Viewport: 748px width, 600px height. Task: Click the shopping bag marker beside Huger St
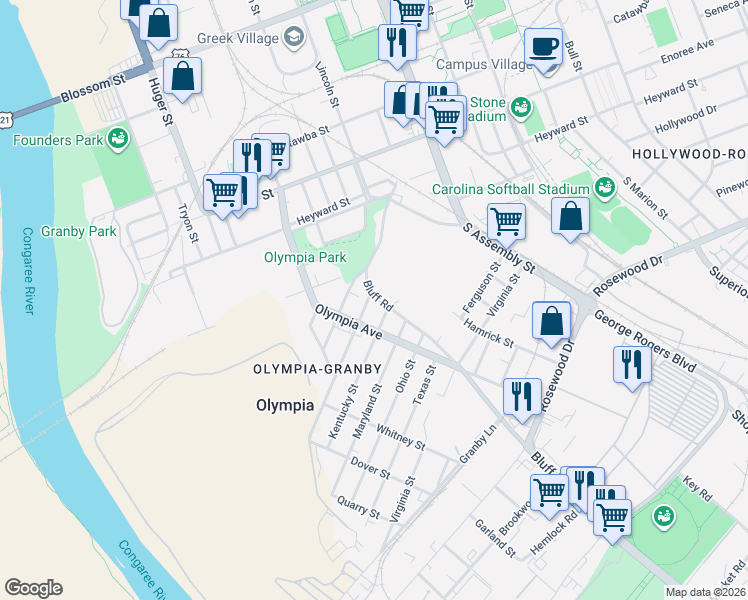pos(182,76)
